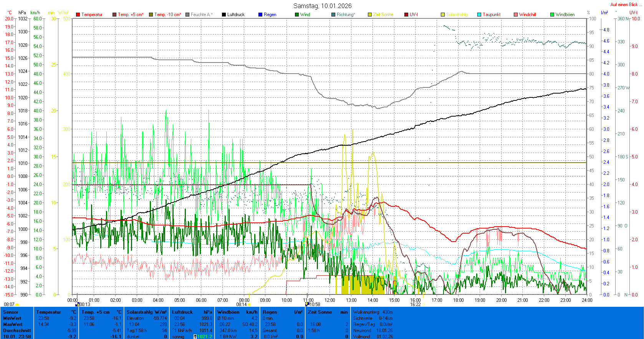Click the Sensor header cell
Image resolution: width=644 pixels, height=339 pixels.
(x=11, y=312)
